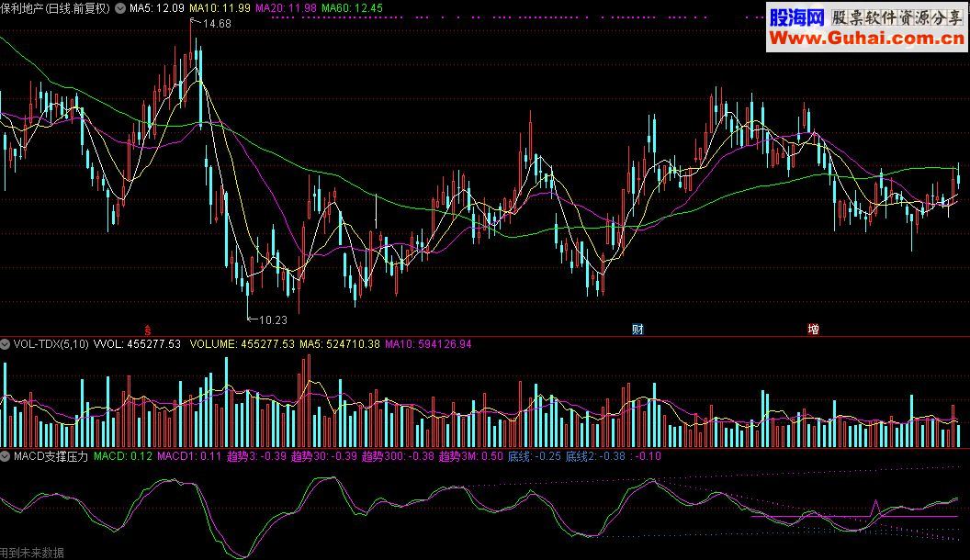
Task: Click the 趋势30: -0.39 value
Action: 324,456
